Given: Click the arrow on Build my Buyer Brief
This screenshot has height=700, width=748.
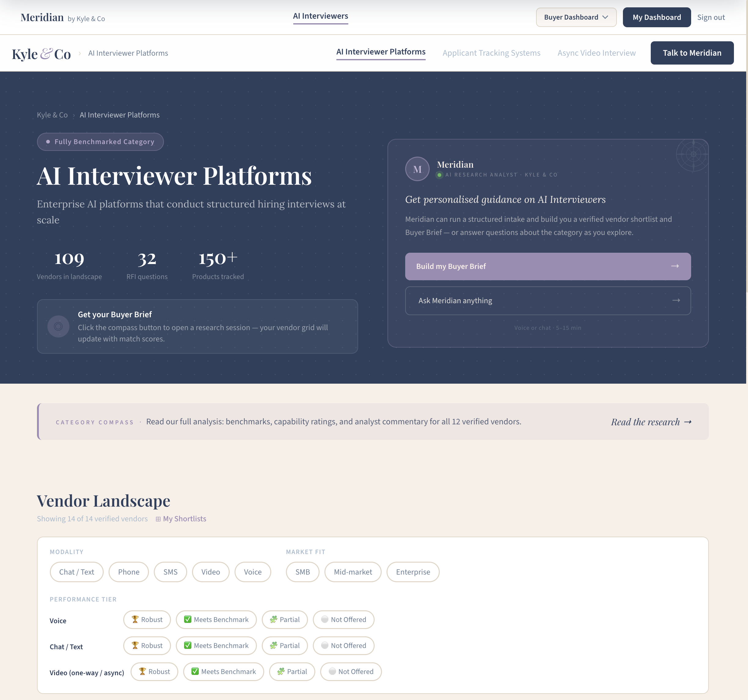Looking at the screenshot, I should point(675,266).
